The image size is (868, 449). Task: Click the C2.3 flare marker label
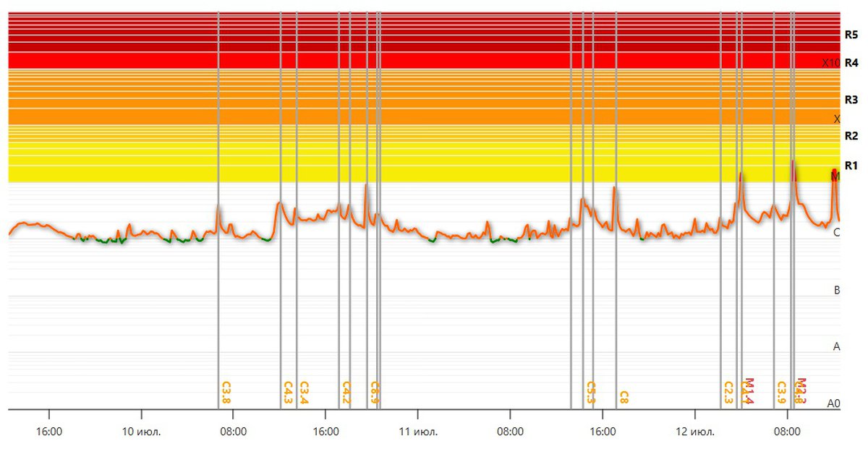(x=728, y=393)
